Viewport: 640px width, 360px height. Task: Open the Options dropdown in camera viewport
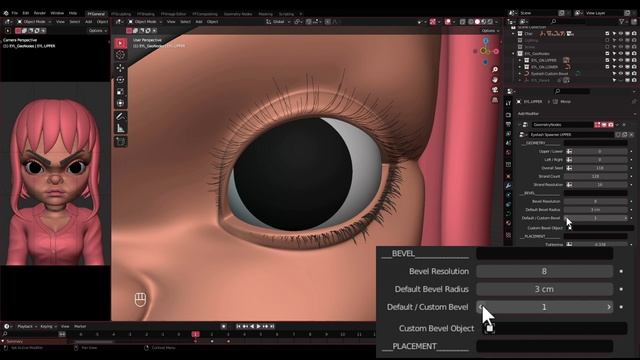[x=98, y=31]
